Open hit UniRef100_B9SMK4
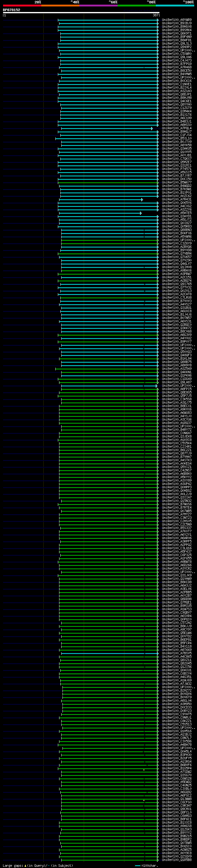This screenshot has height=868, width=197. (x=177, y=30)
